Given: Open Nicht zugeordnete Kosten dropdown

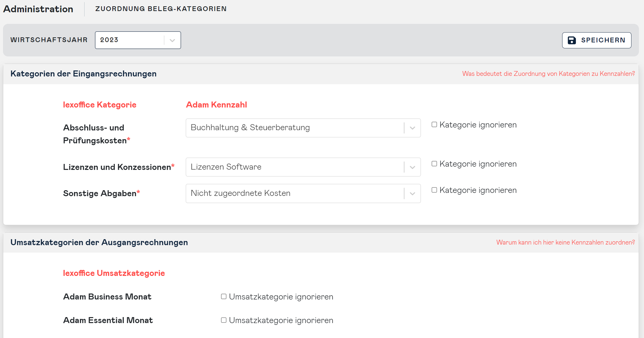Looking at the screenshot, I should click(303, 193).
